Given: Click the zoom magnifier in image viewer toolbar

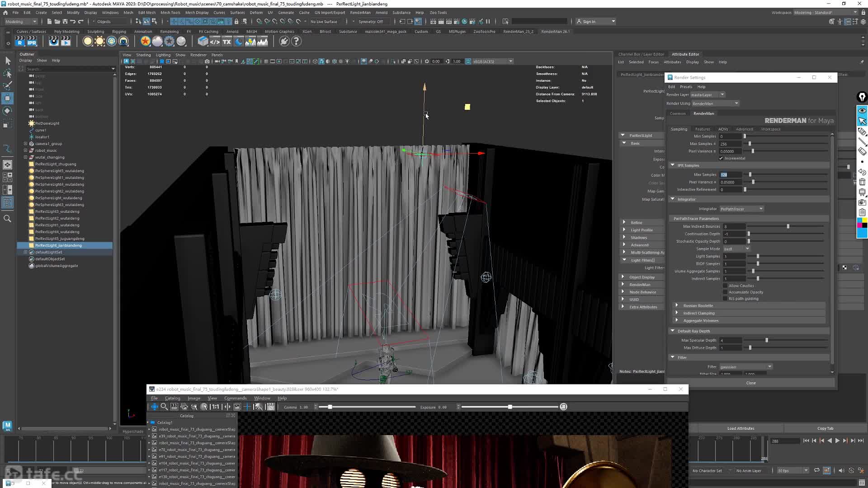Looking at the screenshot, I should tap(164, 407).
